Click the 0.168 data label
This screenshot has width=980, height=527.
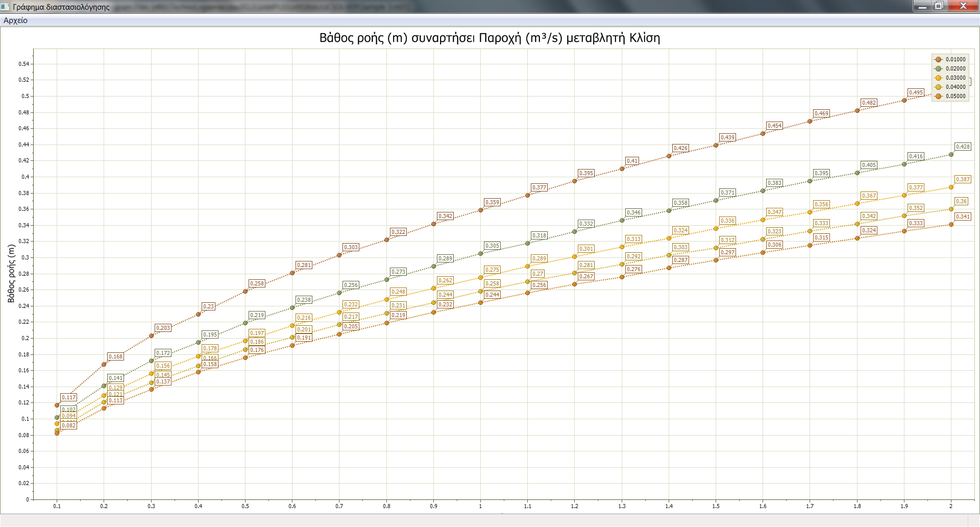[115, 356]
